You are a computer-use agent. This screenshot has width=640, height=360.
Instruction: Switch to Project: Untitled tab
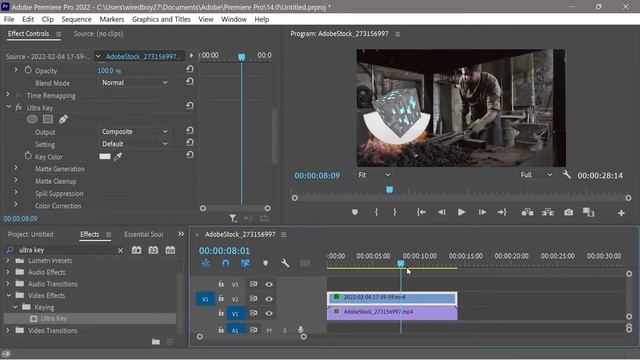[x=30, y=234]
